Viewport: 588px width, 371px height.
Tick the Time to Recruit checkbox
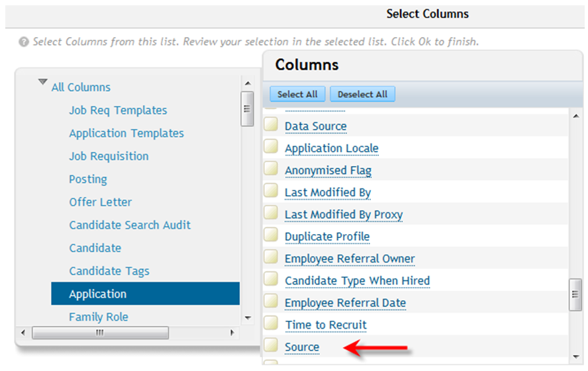pyautogui.click(x=271, y=323)
